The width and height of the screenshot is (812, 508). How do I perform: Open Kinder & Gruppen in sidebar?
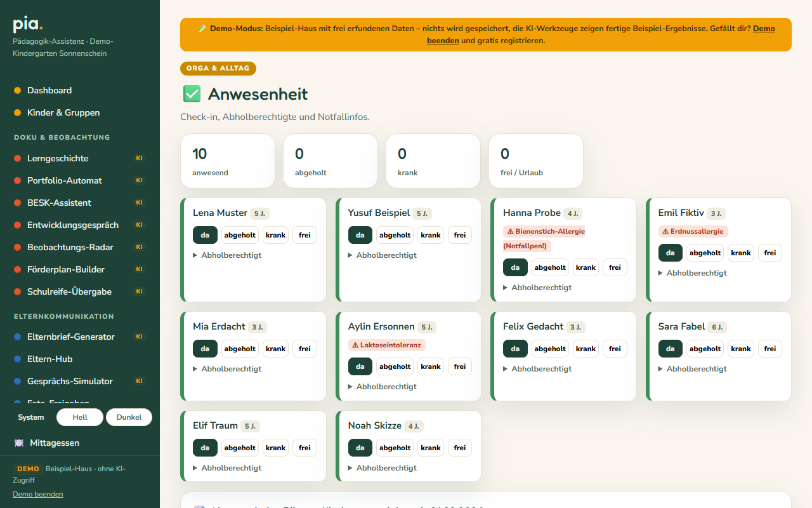click(x=63, y=112)
